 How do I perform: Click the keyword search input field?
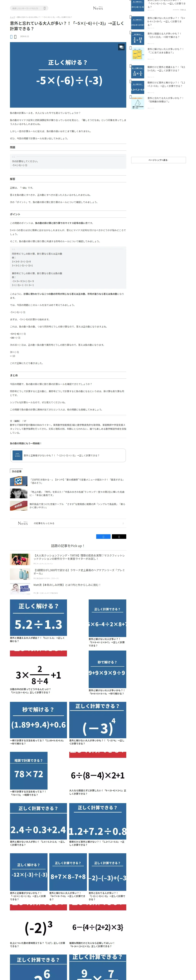[x=29, y=8]
